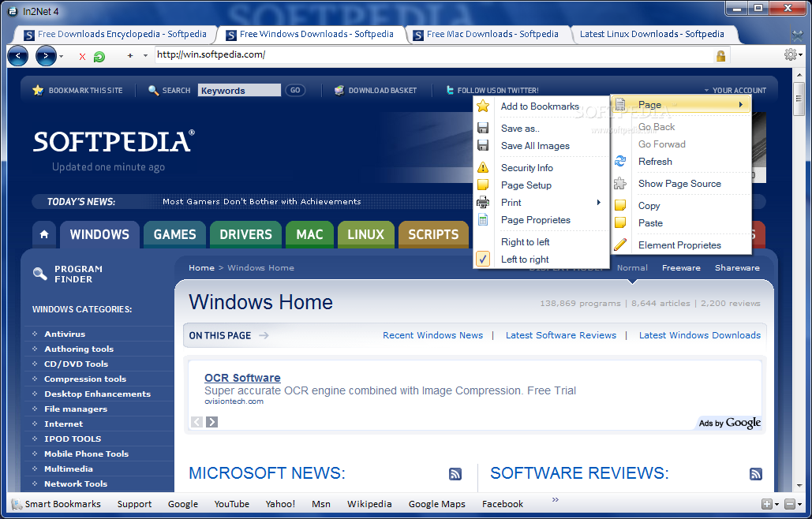Screen dimensions: 812x519
Task: Click the Download Basket icon
Action: pos(339,91)
